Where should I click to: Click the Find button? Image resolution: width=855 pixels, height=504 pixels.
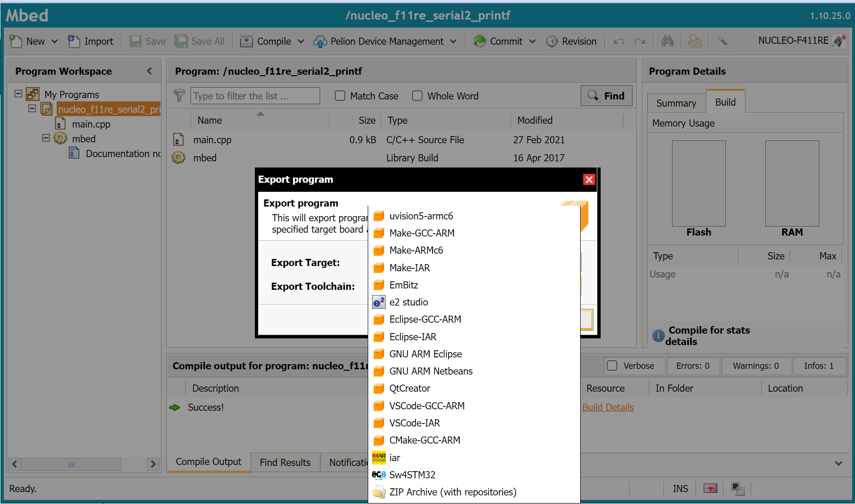(606, 96)
